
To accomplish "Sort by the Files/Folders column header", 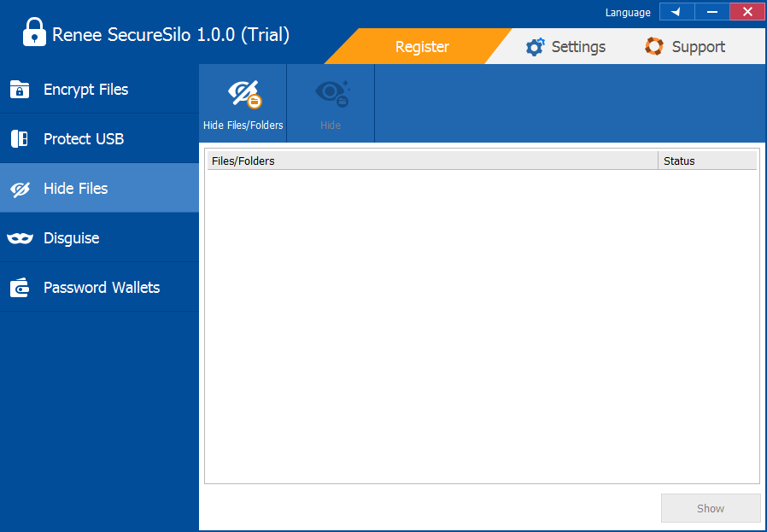I will [432, 161].
